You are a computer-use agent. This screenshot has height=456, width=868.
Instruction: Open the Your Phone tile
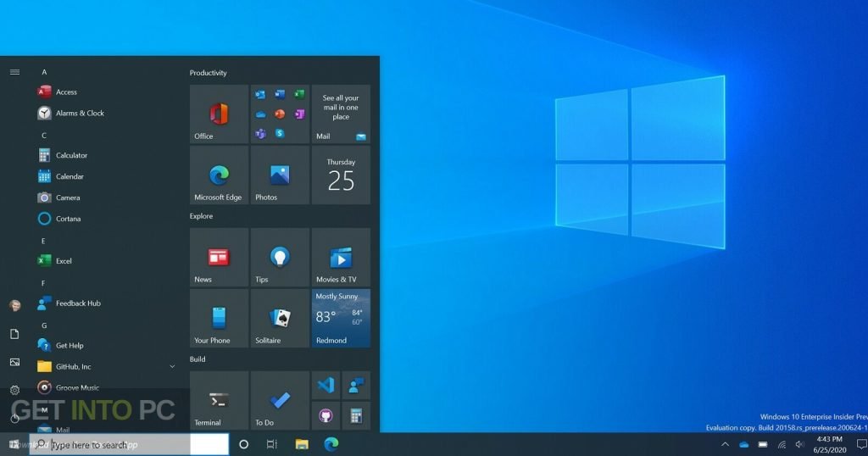coord(220,318)
